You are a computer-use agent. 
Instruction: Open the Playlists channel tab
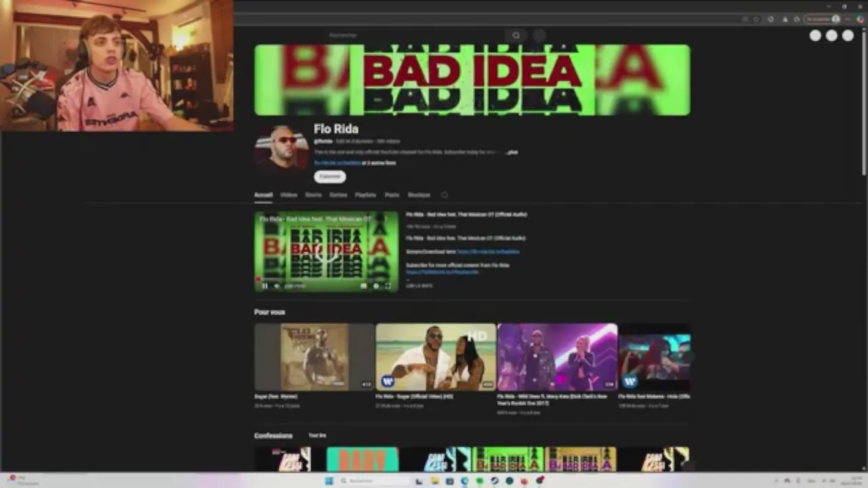pyautogui.click(x=366, y=195)
